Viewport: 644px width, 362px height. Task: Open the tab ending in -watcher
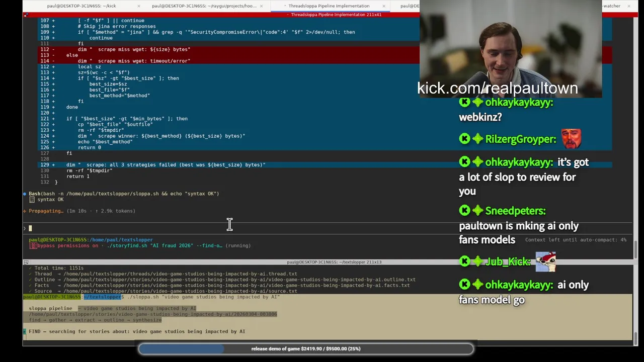(x=611, y=6)
